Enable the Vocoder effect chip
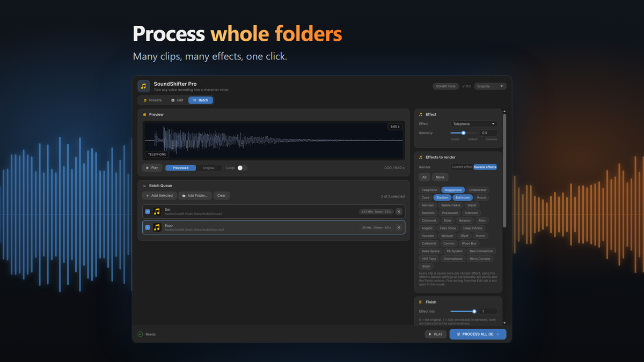Screen dimensions: 644x362 tap(428, 235)
